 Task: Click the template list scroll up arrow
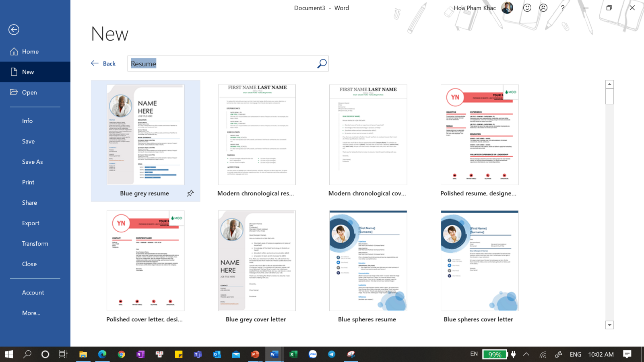pos(609,84)
